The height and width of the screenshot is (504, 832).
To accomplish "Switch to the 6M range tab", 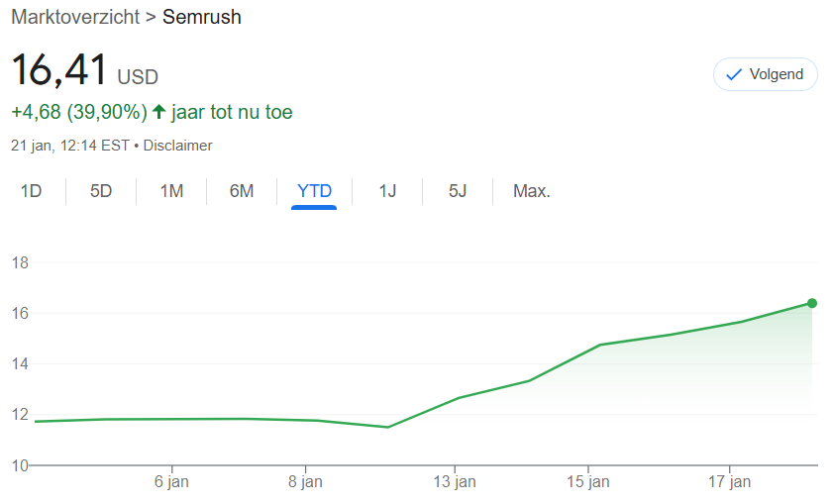I will pos(242,191).
